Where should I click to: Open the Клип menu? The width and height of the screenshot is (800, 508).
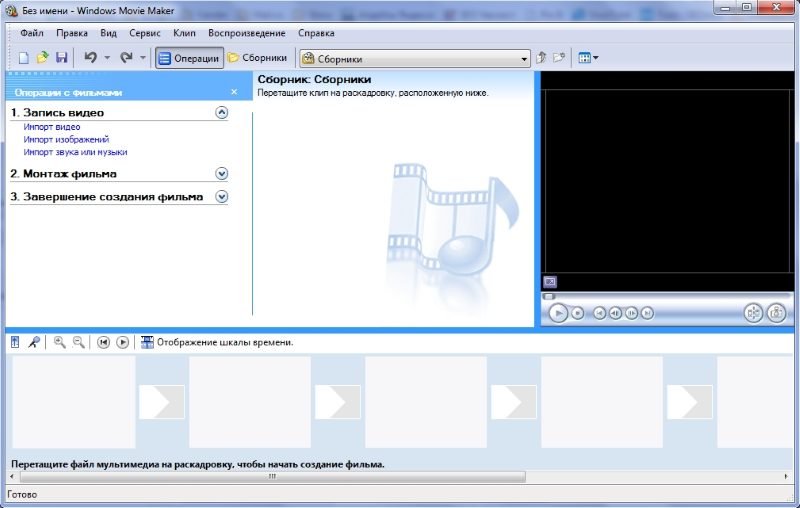pos(184,33)
